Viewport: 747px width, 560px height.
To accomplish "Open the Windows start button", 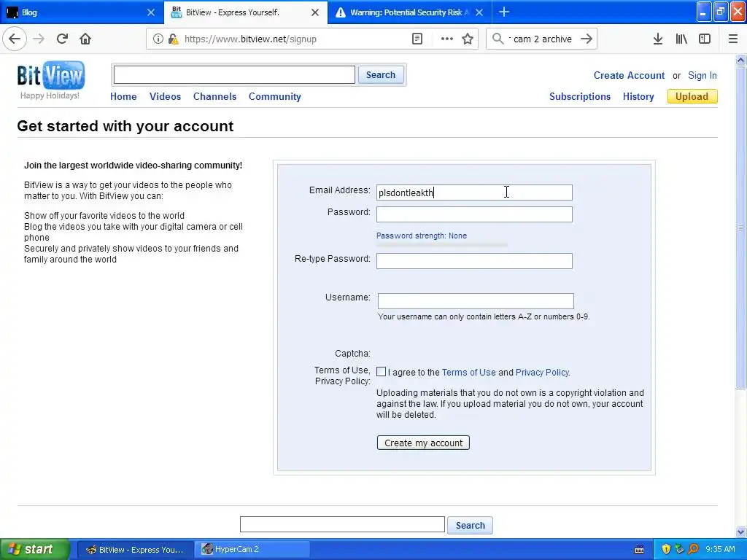I will [x=35, y=549].
